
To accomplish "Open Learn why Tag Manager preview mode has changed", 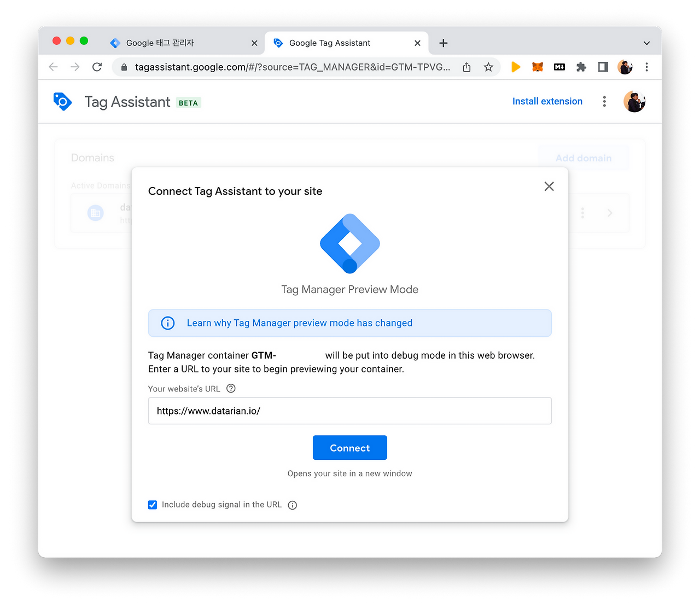I will (x=300, y=323).
